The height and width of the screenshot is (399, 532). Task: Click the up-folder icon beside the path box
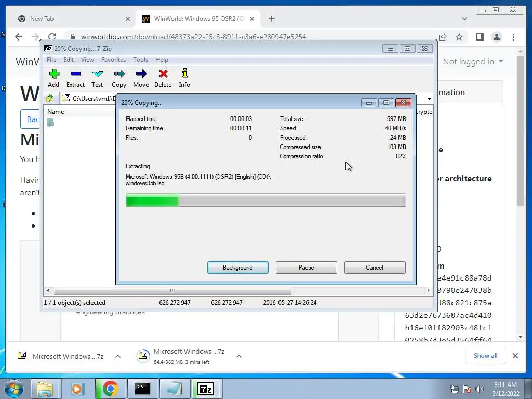(x=50, y=98)
